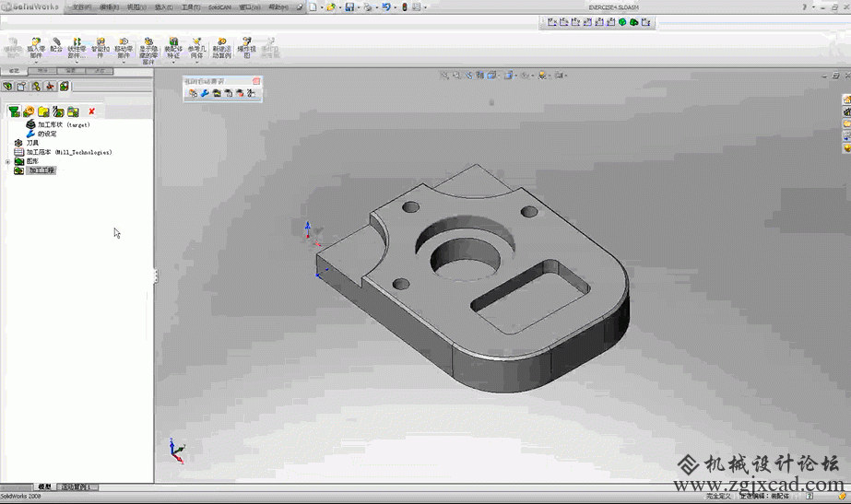
Task: Expand dropdown under 移动零部件
Action: 124,63
